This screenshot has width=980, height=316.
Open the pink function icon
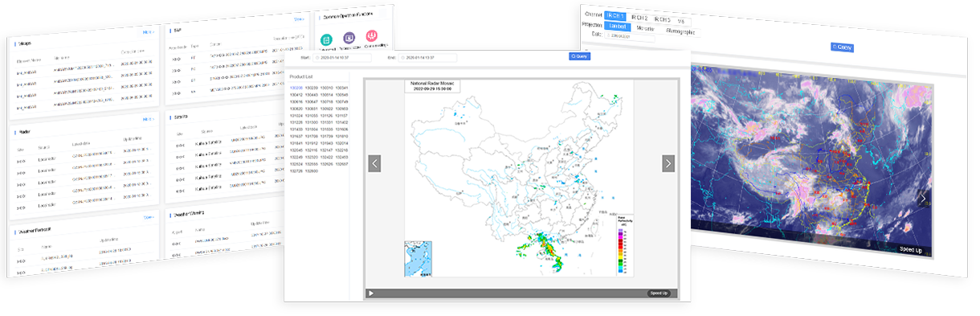(371, 35)
